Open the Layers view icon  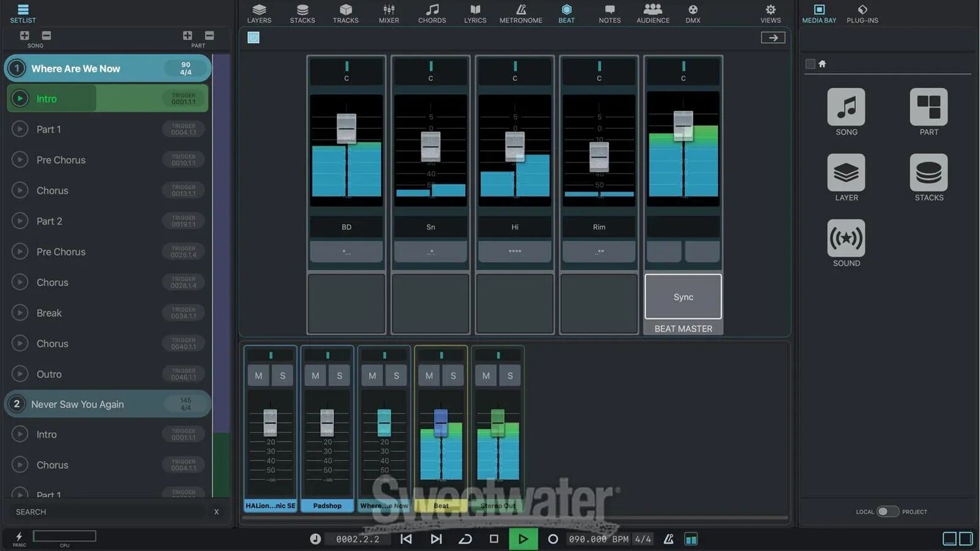click(x=259, y=13)
